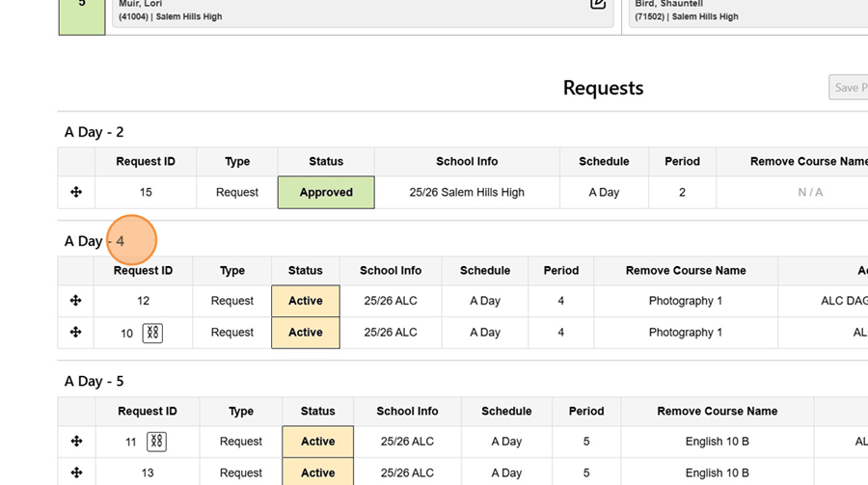Screen dimensions: 868x485
Task: Collapse the A Day - 2 section heading
Action: 94,132
